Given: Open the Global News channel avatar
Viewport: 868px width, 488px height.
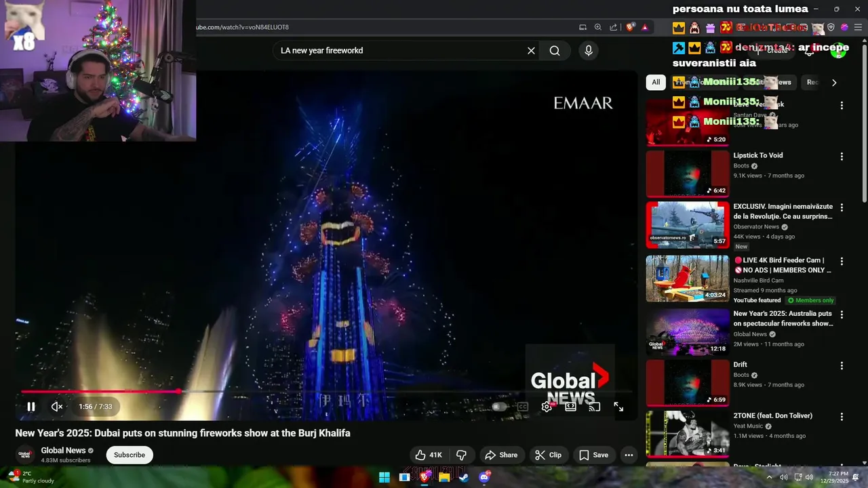Looking at the screenshot, I should (25, 455).
